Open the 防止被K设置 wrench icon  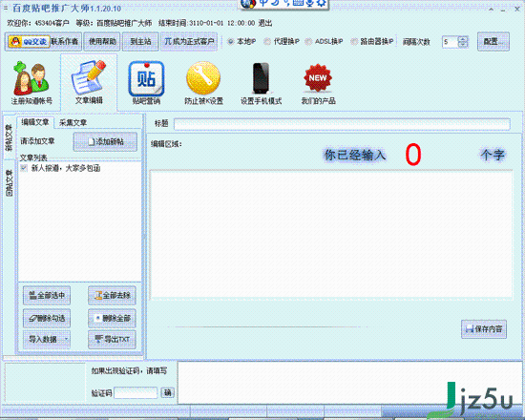pos(203,82)
